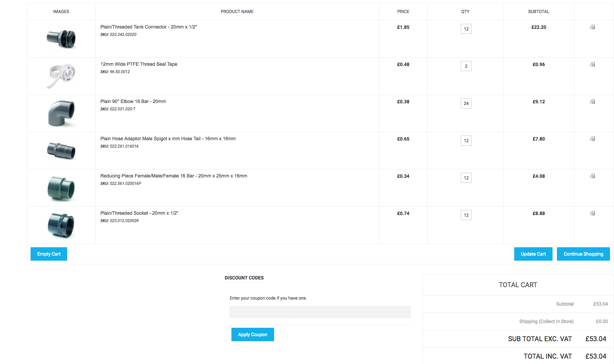This screenshot has height=364, width=614.
Task: Focus the coupon code input field
Action: tap(320, 312)
